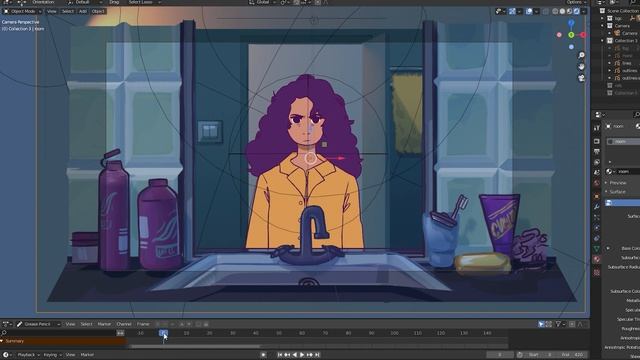
Task: Switch to material preview shading
Action: pyautogui.click(x=569, y=11)
